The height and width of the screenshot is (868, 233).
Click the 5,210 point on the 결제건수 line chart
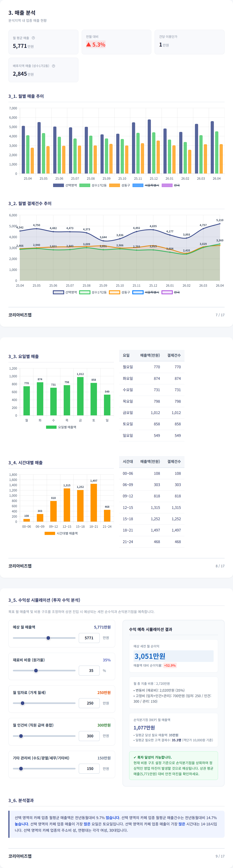(220, 224)
